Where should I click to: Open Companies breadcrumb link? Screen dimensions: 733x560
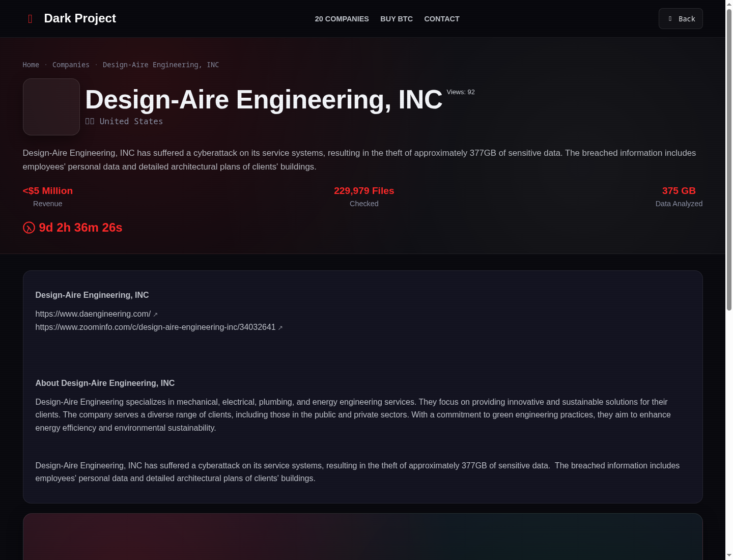pos(71,65)
